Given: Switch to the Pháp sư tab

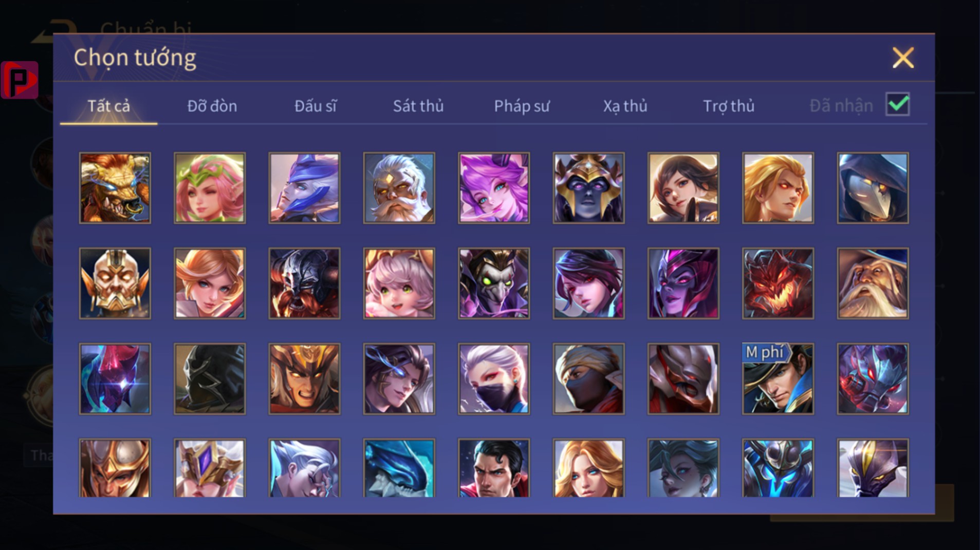Looking at the screenshot, I should point(522,106).
